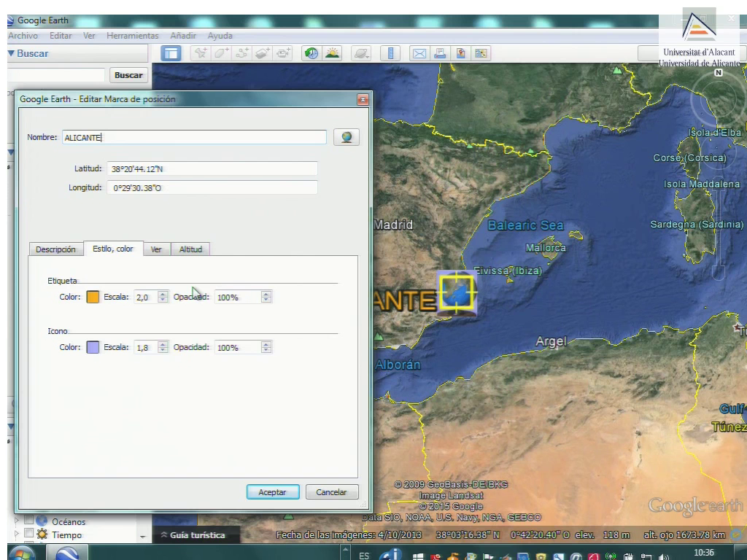Image resolution: width=747 pixels, height=560 pixels.
Task: Close the Editar Marca de posición dialog
Action: [363, 99]
